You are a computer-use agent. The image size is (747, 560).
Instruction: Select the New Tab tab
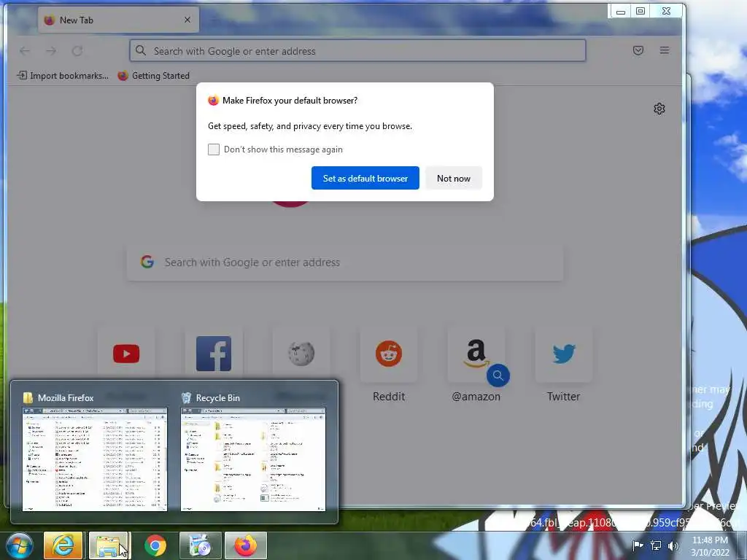coord(118,20)
